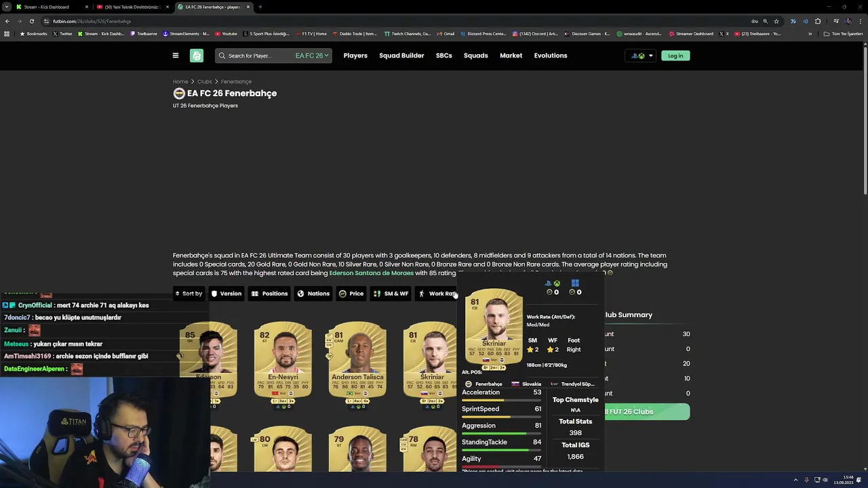Open the Market menu
Screen dimensions: 868x488
511,56
